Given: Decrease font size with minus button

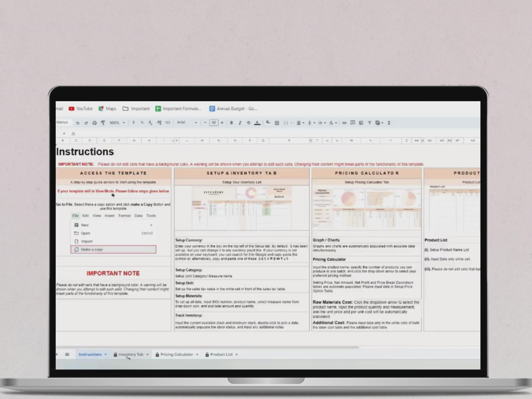Looking at the screenshot, I should click(205, 123).
